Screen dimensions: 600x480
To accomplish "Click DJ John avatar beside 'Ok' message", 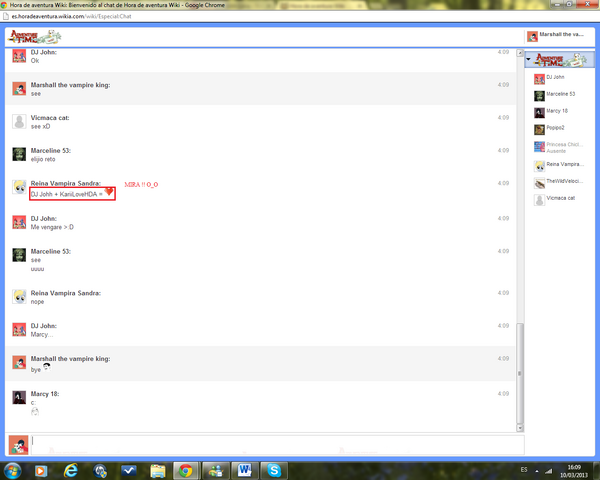I will coord(19,56).
